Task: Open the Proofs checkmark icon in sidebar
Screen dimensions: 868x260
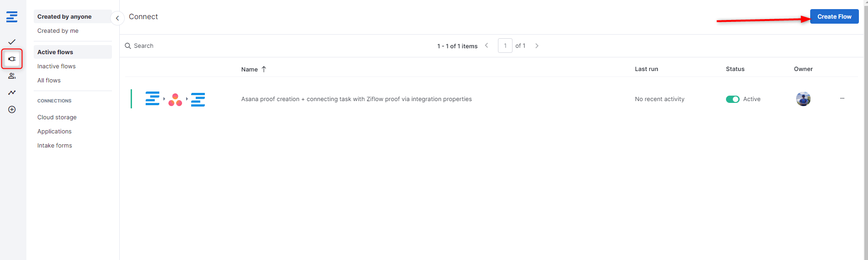Action: (12, 42)
